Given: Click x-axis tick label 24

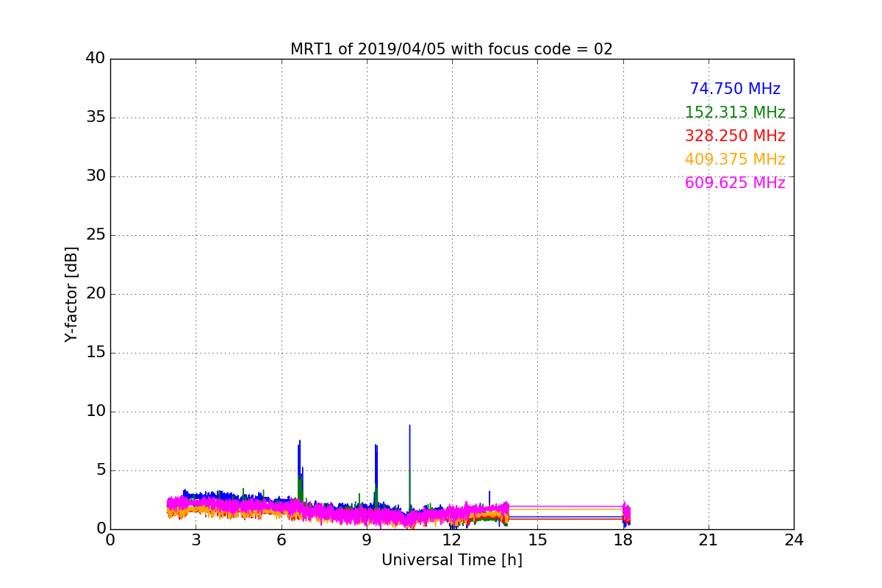Looking at the screenshot, I should (794, 540).
